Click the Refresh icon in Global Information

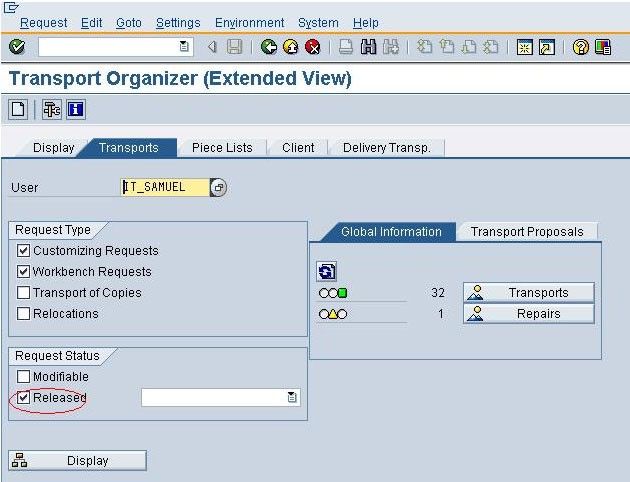(326, 272)
